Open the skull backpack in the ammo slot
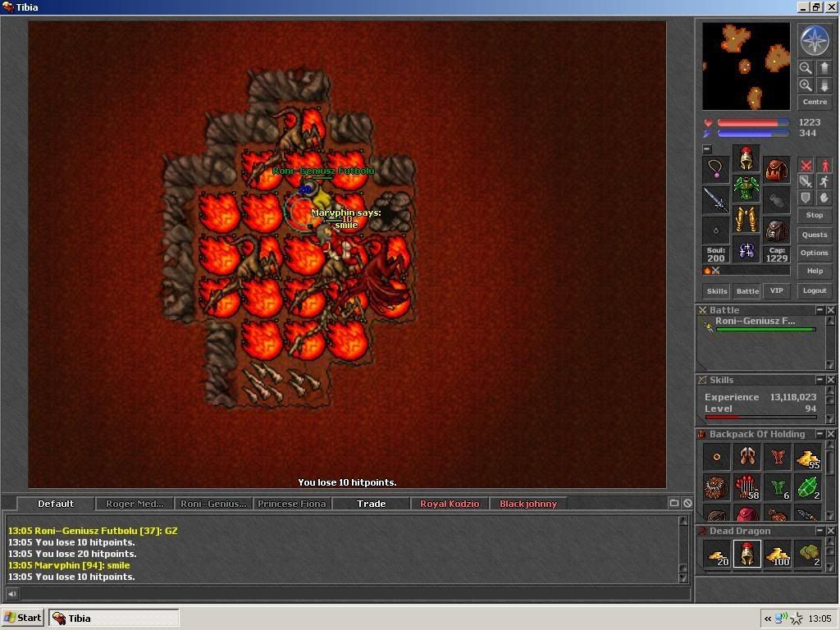The height and width of the screenshot is (630, 840). (777, 231)
